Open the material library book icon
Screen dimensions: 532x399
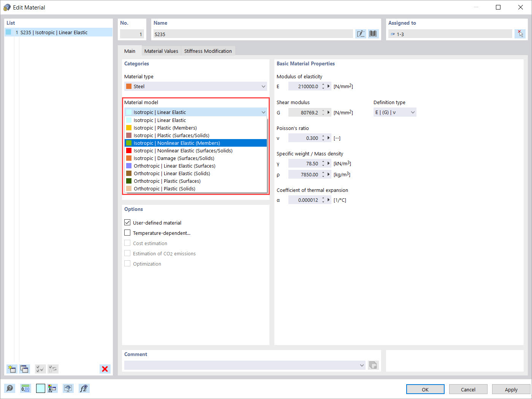tap(373, 34)
